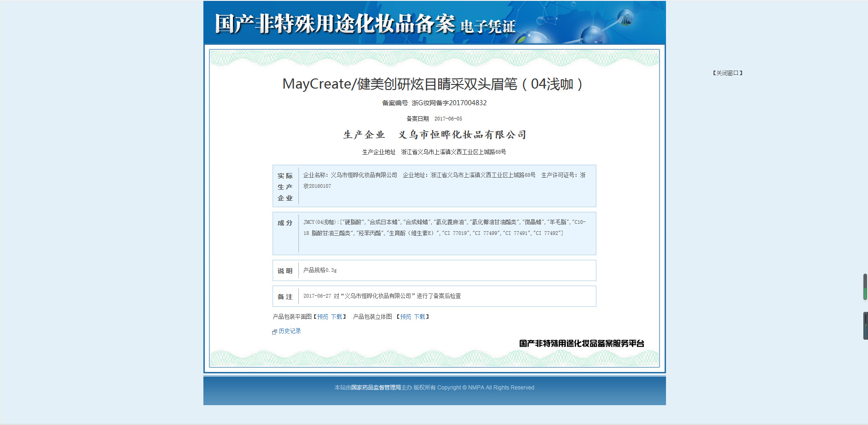Click the 成分 ingredients list box
868x425 pixels.
[x=434, y=233]
